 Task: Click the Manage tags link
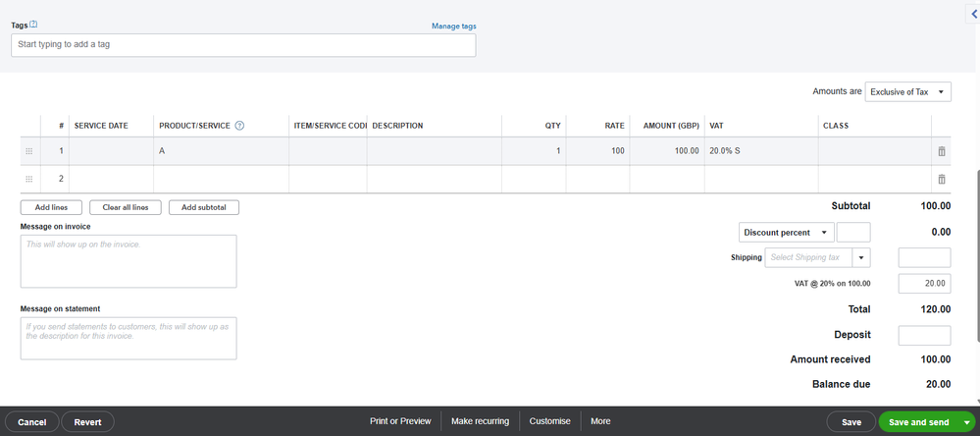[454, 27]
